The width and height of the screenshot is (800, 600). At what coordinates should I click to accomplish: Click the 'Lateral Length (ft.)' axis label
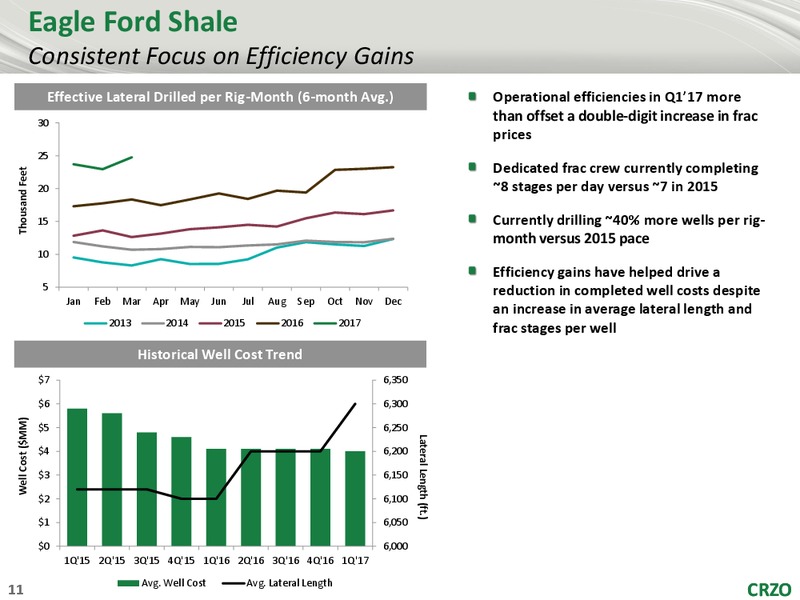click(422, 477)
